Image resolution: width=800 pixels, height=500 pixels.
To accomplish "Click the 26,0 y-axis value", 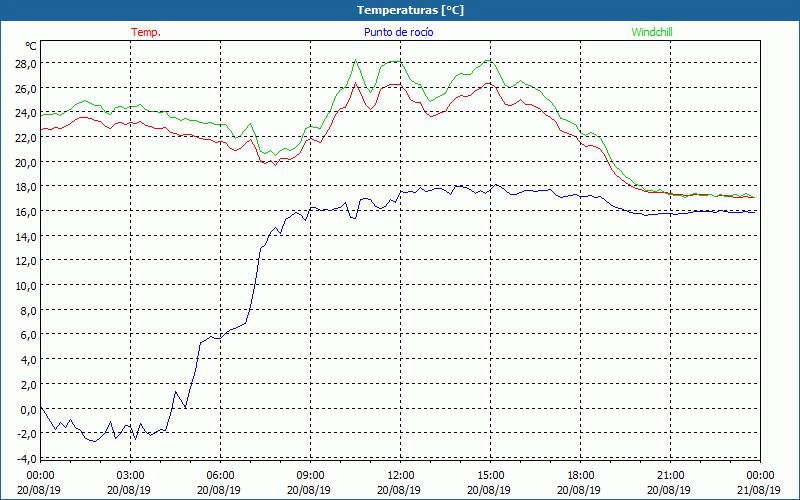I will (x=26, y=89).
